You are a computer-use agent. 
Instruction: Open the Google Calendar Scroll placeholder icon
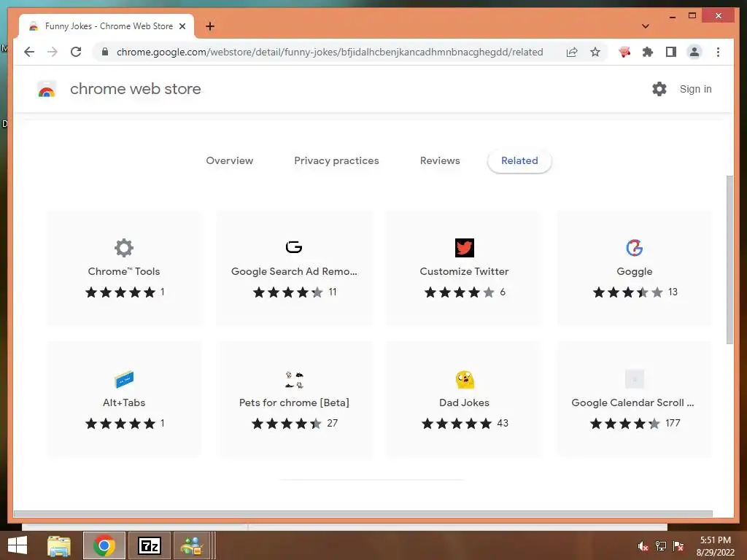(x=635, y=379)
